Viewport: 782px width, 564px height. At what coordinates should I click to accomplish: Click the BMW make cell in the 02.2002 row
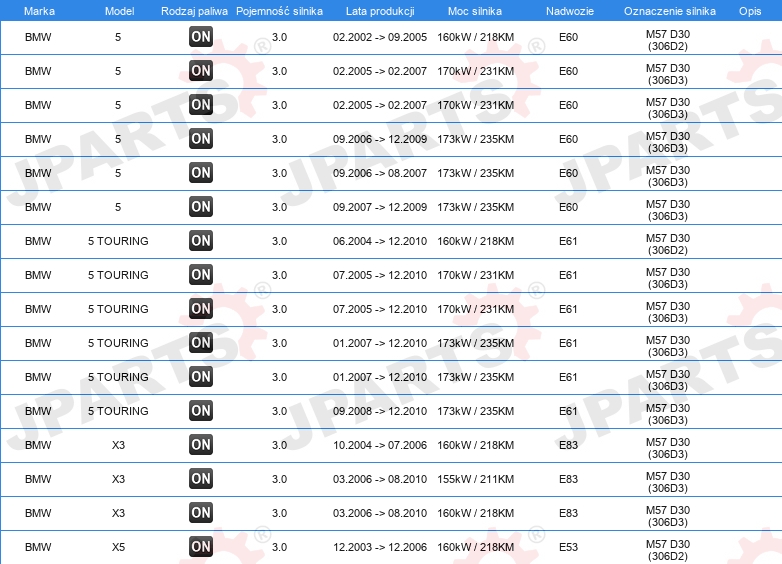(38, 37)
